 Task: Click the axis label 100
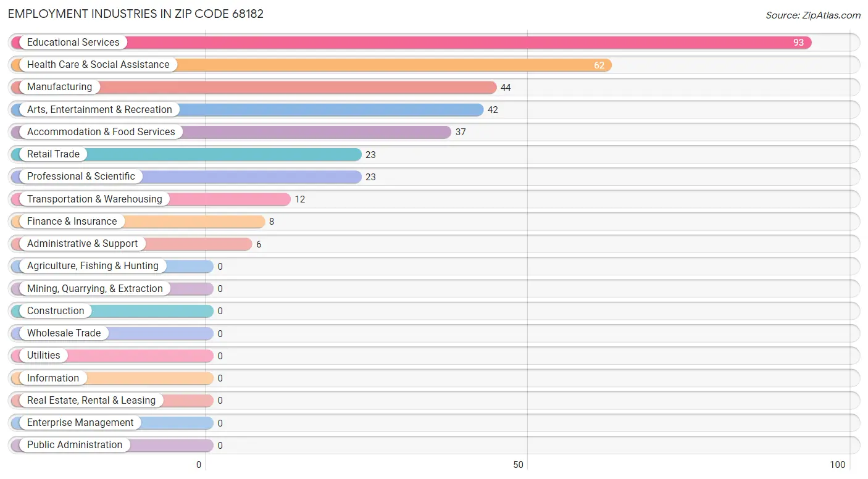point(838,465)
